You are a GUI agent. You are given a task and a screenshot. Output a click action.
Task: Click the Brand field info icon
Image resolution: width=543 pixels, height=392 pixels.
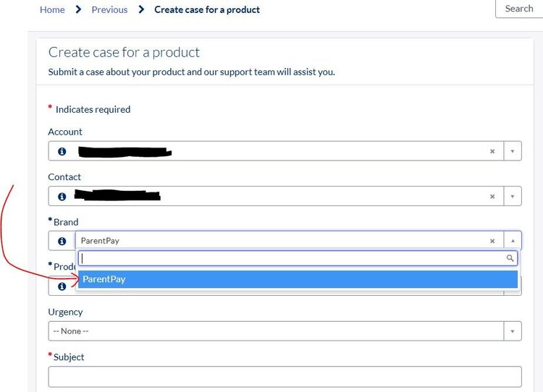click(62, 241)
